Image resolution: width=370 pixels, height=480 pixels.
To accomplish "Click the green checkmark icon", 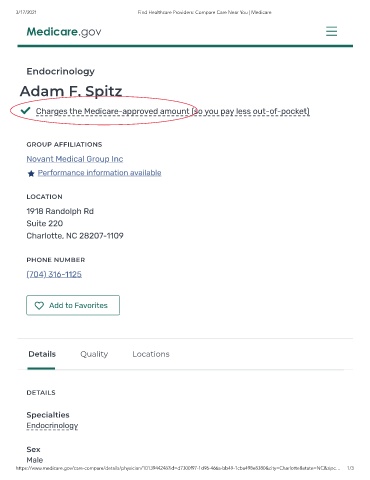I will [25, 110].
